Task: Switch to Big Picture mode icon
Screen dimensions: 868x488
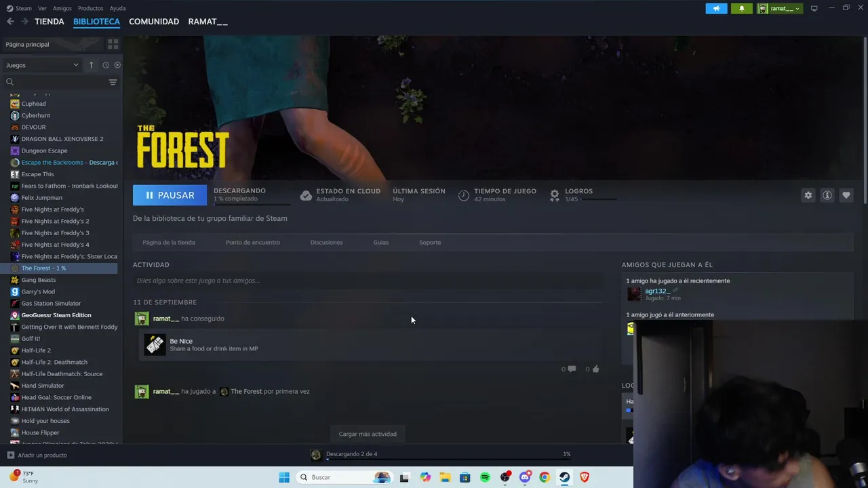Action: pos(814,8)
